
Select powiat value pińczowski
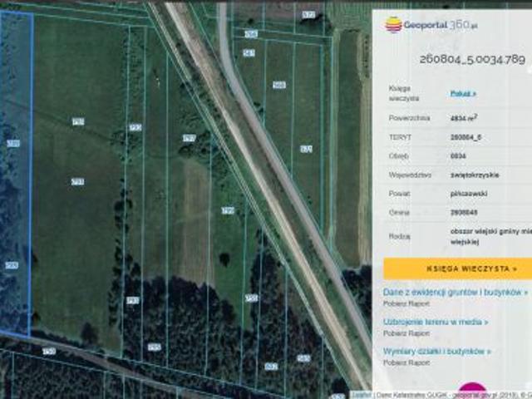click(469, 194)
